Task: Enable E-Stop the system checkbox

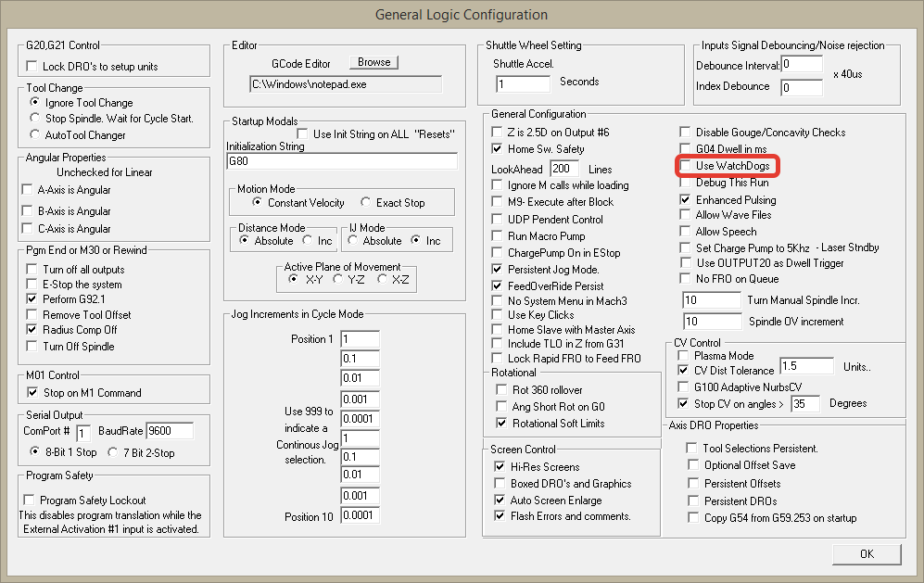Action: (32, 284)
